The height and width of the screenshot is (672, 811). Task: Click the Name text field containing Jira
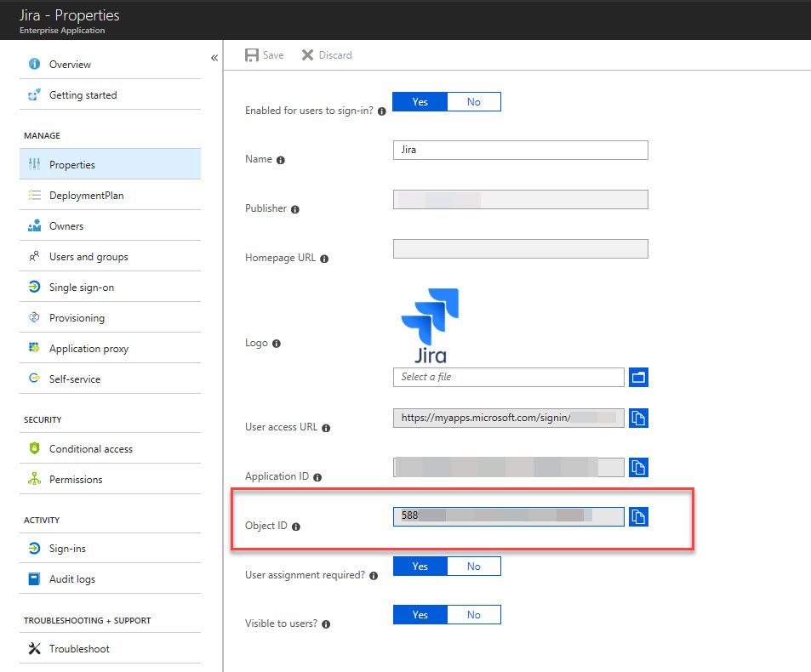520,150
